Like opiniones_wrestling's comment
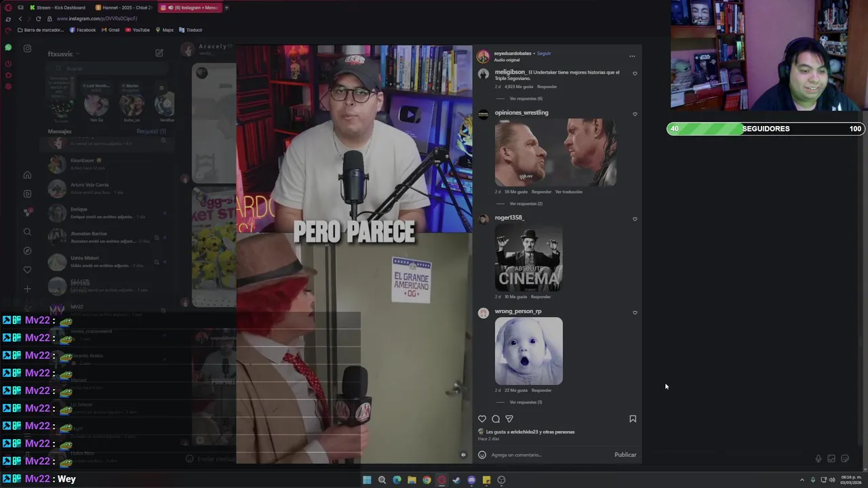 tap(635, 114)
